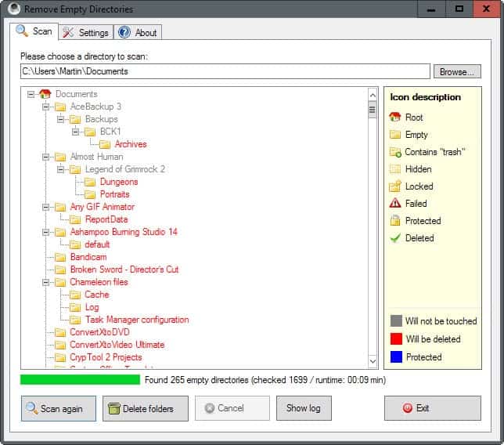Click the folder icon beside ConvertXtoDVD
This screenshot has width=504, height=445.
pos(60,332)
